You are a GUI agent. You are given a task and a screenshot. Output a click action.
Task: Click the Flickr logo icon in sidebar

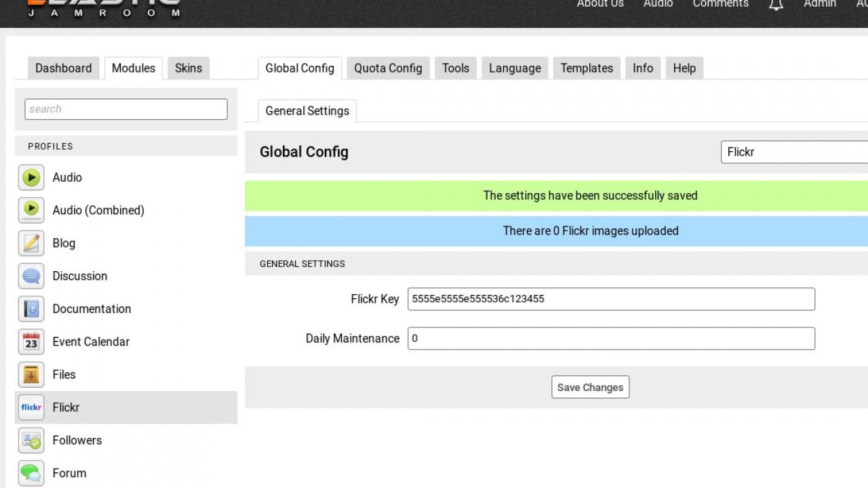(31, 407)
